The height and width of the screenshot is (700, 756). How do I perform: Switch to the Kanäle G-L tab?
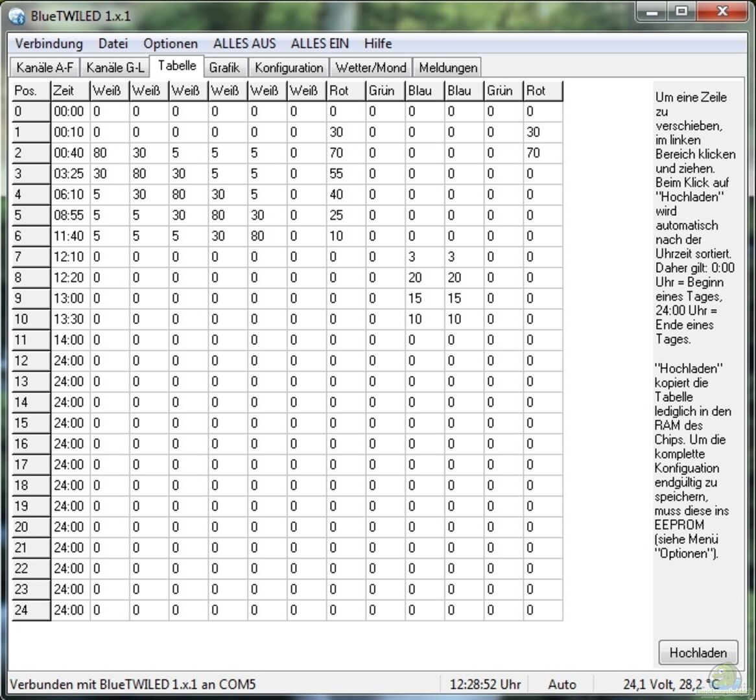coord(115,67)
